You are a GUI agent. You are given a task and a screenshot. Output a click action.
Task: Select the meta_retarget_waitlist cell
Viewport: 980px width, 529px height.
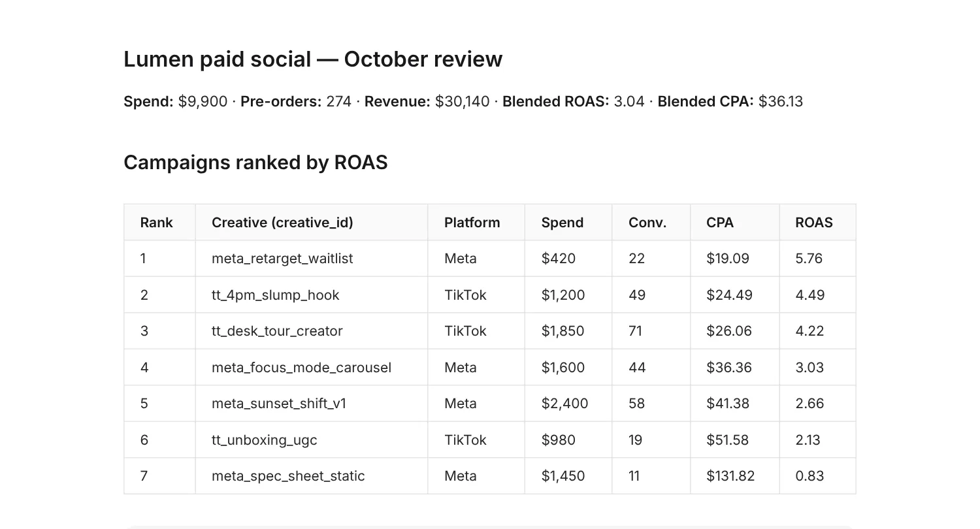coord(312,259)
